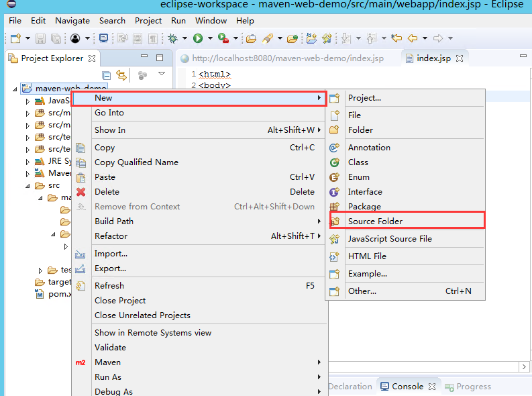Click Close Project in context menu
The image size is (532, 396).
point(199,301)
